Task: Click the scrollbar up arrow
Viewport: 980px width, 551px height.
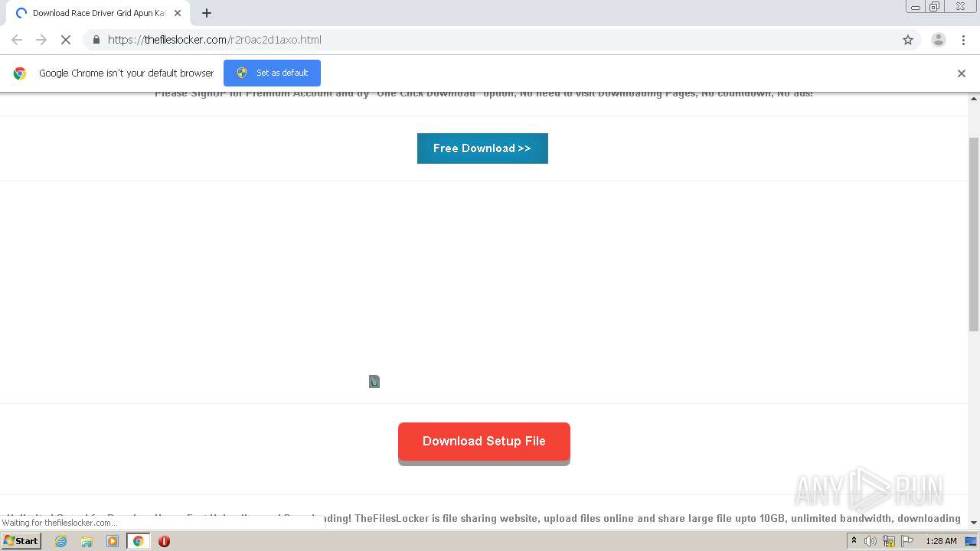Action: tap(974, 99)
